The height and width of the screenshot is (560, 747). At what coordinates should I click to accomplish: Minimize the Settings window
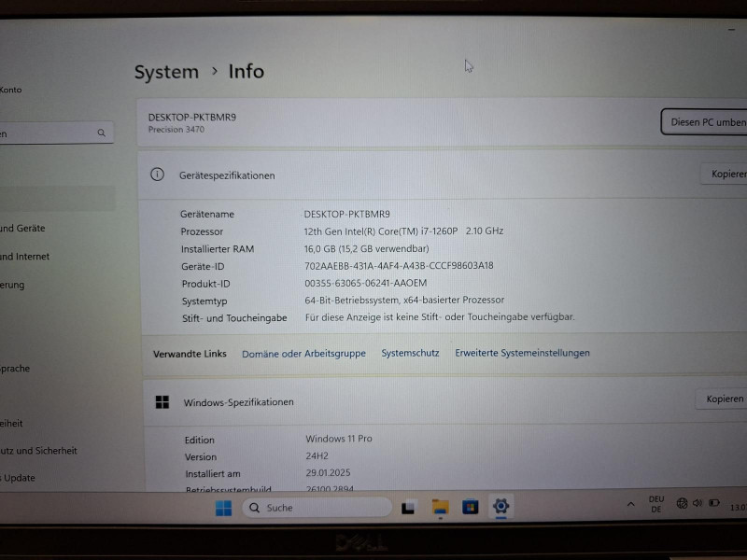click(731, 30)
